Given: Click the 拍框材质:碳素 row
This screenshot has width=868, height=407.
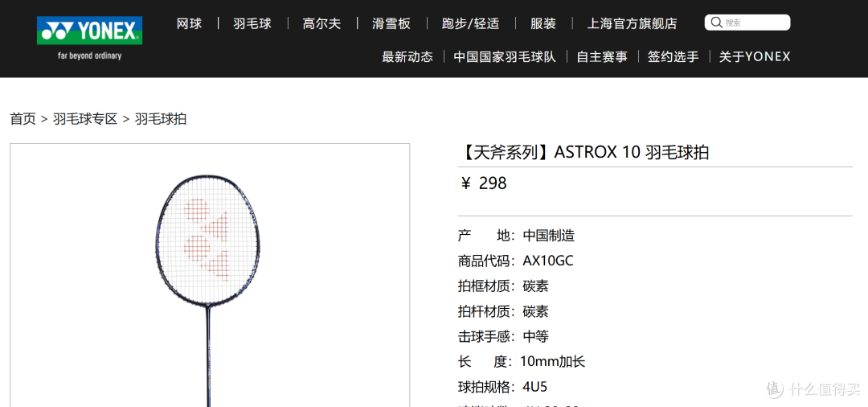Looking at the screenshot, I should click(x=503, y=286).
